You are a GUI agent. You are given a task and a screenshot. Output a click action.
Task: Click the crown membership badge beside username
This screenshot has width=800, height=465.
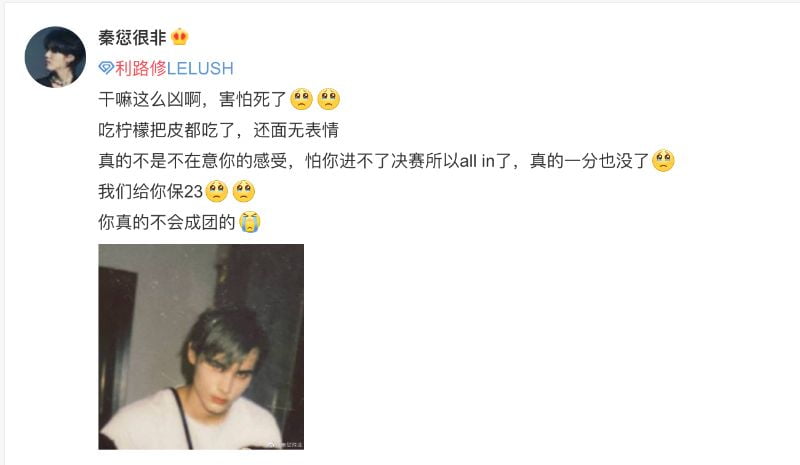pos(180,37)
